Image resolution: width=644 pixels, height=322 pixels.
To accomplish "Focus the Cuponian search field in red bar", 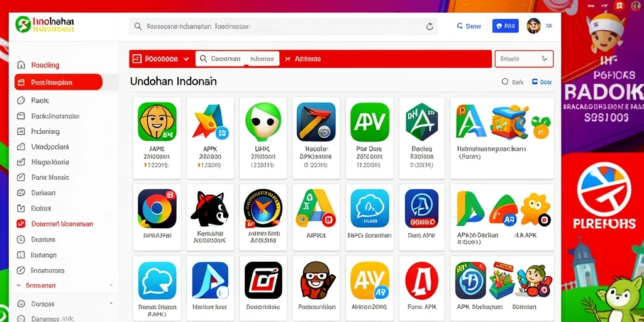I will click(237, 58).
